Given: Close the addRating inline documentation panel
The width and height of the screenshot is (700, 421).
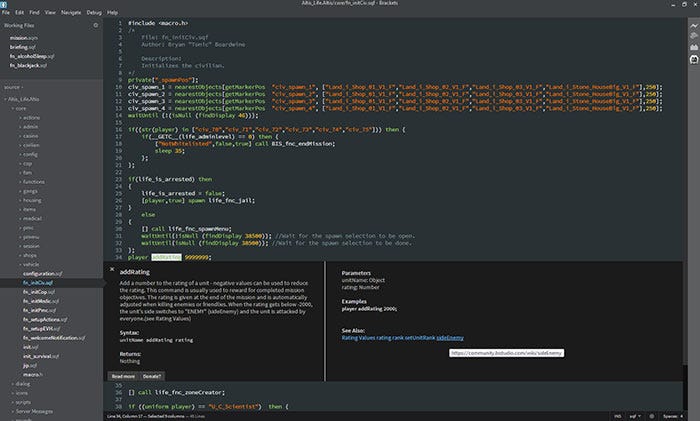Looking at the screenshot, I should (x=111, y=269).
